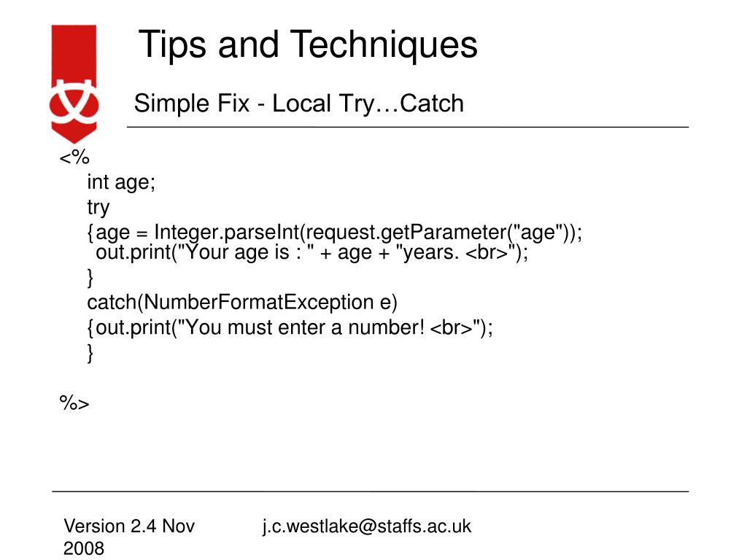Select the Tips and Techniques title
Screen dimensions: 747x560
(308, 44)
